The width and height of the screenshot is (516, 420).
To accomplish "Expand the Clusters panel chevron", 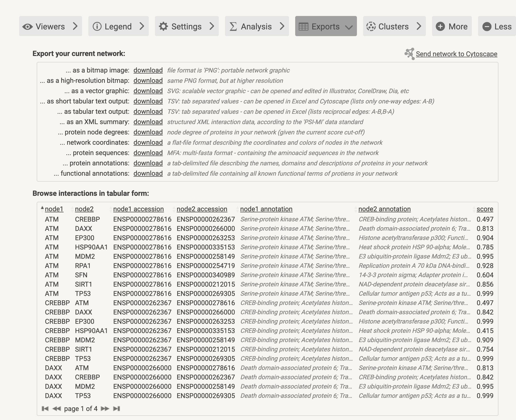I will coord(419,26).
